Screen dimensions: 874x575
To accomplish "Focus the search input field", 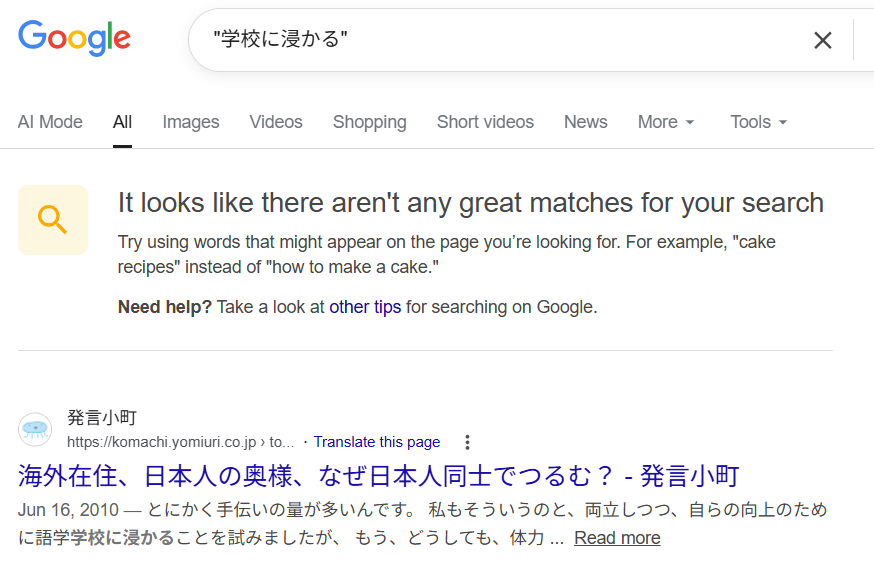I will (500, 40).
